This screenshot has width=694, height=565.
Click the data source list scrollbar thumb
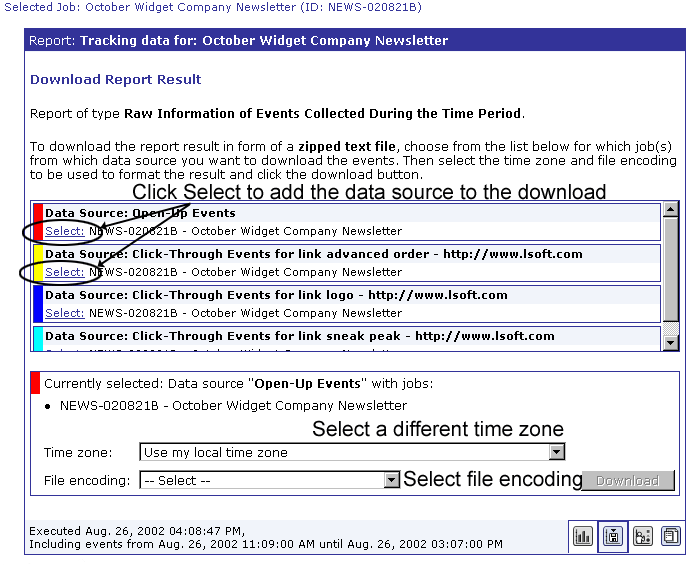(671, 269)
